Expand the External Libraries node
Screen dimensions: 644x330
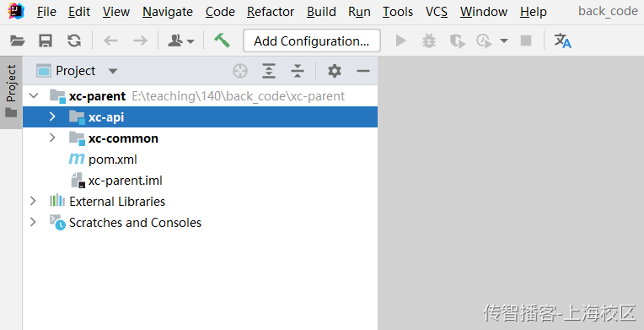(33, 201)
